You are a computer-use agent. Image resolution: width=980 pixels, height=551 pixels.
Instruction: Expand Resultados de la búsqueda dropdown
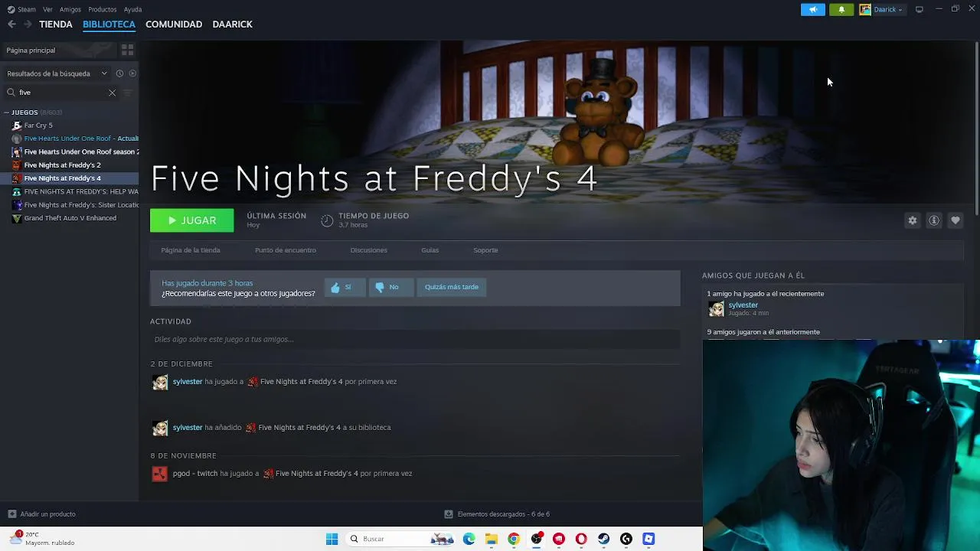pos(57,73)
